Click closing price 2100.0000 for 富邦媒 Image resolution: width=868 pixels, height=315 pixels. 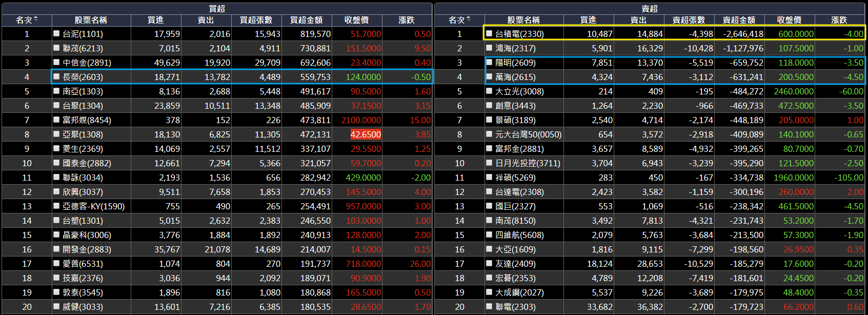point(361,120)
